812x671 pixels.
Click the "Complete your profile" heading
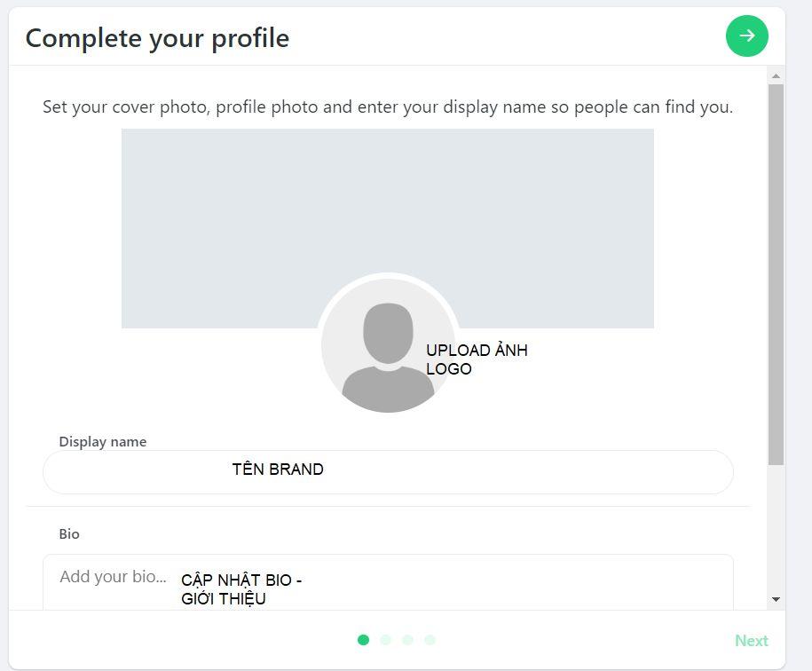pos(157,38)
